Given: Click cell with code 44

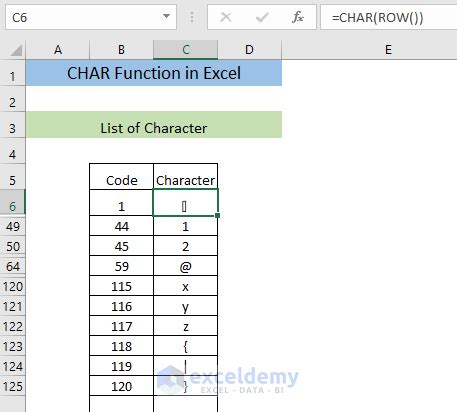Looking at the screenshot, I should [x=121, y=226].
